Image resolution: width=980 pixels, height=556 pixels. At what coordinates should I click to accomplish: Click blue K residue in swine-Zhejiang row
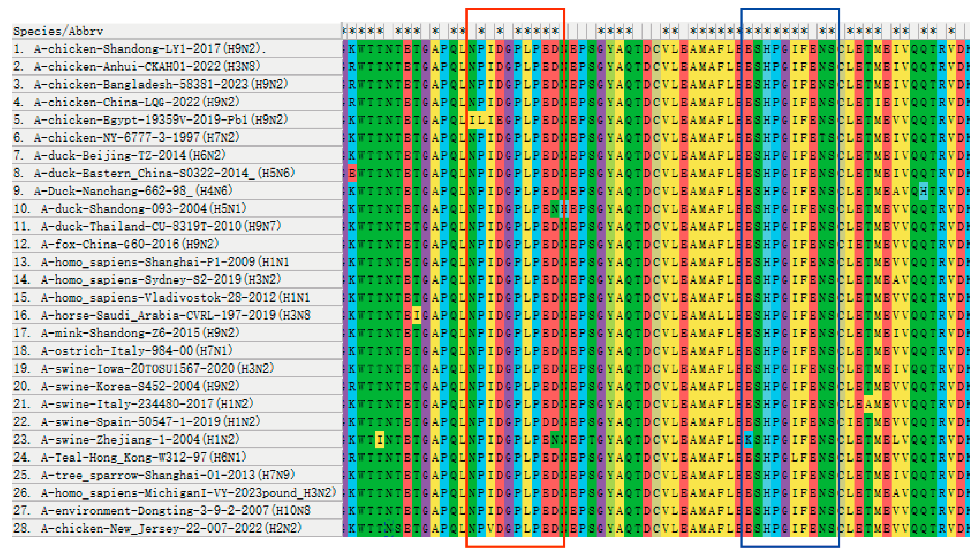point(748,440)
